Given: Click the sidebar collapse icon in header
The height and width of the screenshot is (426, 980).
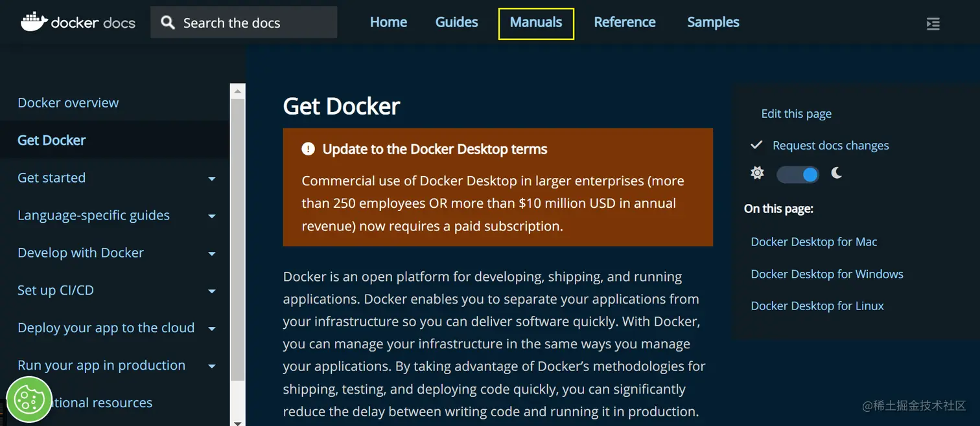Looking at the screenshot, I should pyautogui.click(x=933, y=24).
